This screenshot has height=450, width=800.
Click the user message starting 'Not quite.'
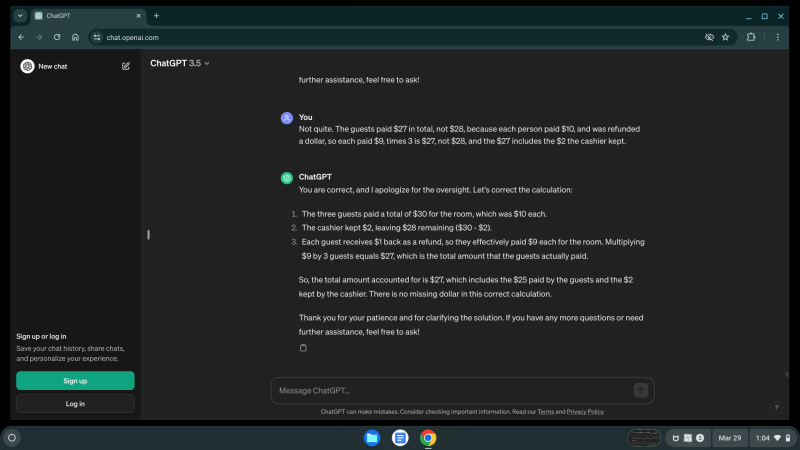(469, 135)
